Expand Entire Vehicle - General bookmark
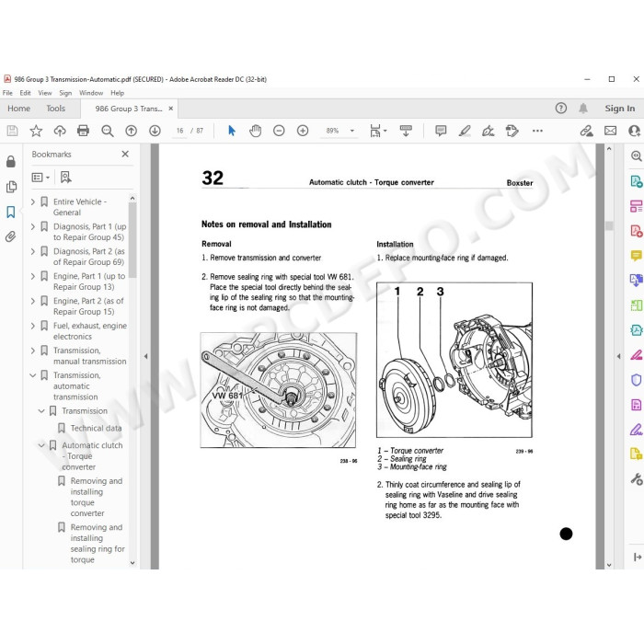The width and height of the screenshot is (644, 644). click(x=33, y=201)
